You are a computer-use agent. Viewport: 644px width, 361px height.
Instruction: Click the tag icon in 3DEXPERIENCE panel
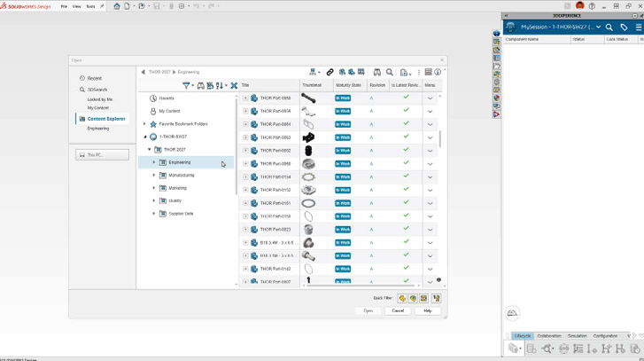(624, 27)
